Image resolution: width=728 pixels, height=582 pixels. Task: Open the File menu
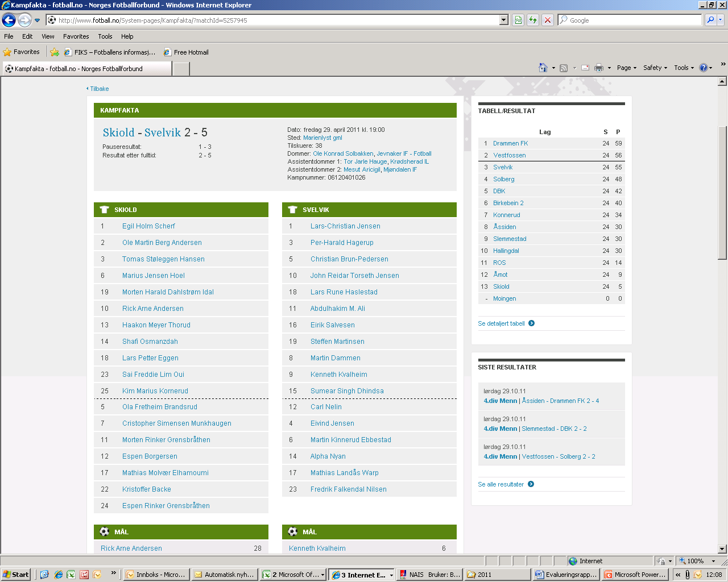click(x=9, y=36)
